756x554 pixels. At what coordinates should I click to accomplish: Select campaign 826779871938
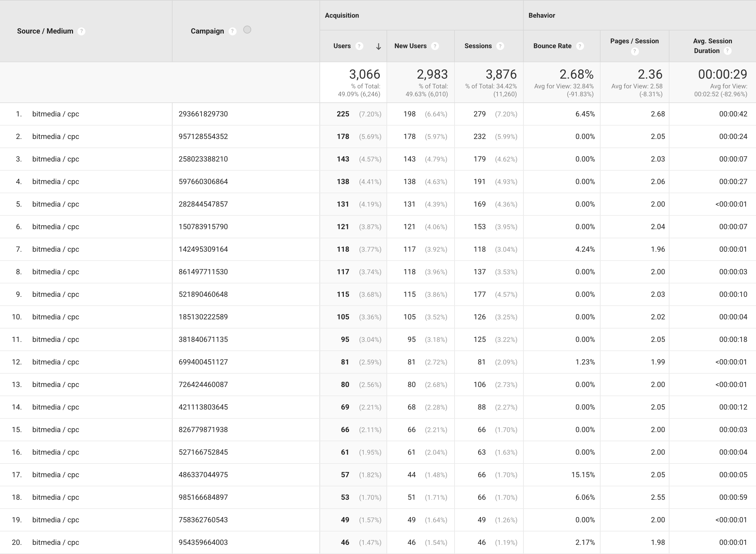point(203,430)
